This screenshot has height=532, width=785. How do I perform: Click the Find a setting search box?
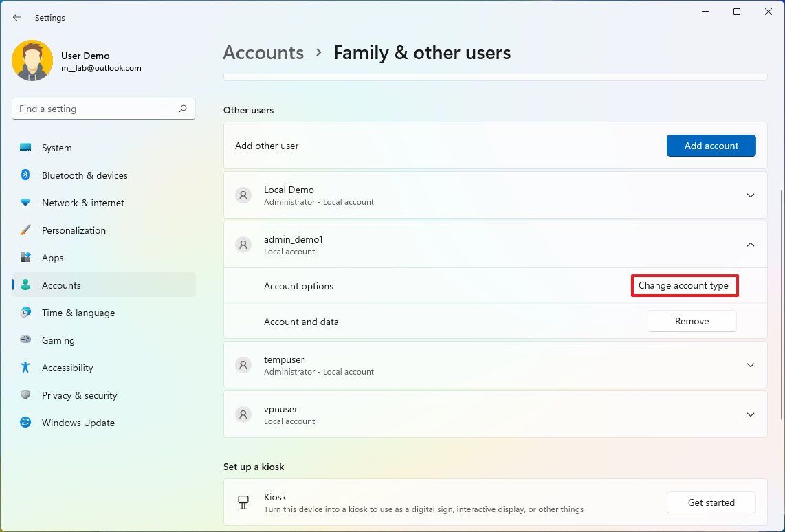click(103, 109)
